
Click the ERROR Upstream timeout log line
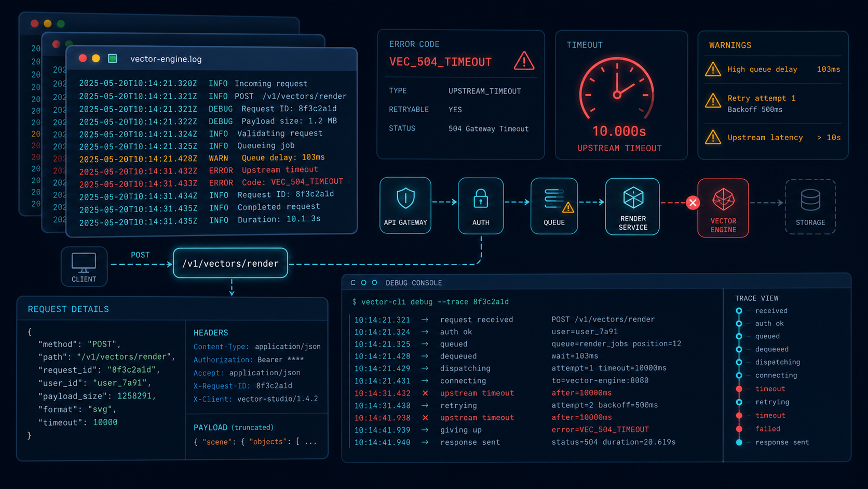click(x=199, y=170)
